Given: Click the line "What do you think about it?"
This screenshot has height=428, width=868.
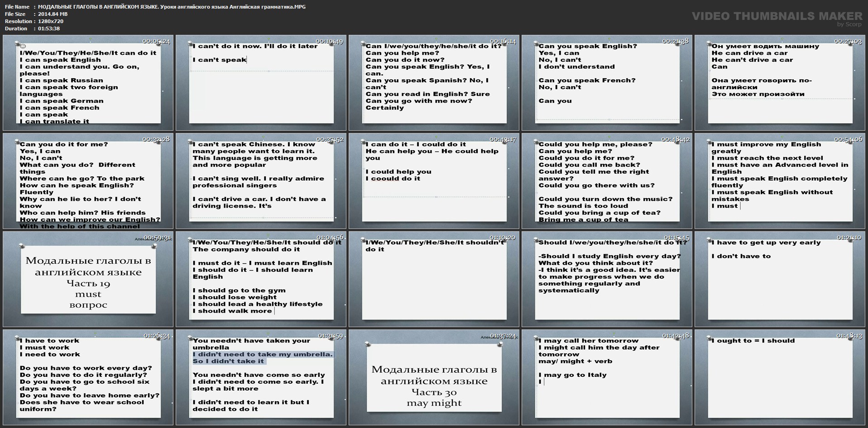Looking at the screenshot, I should point(595,263).
